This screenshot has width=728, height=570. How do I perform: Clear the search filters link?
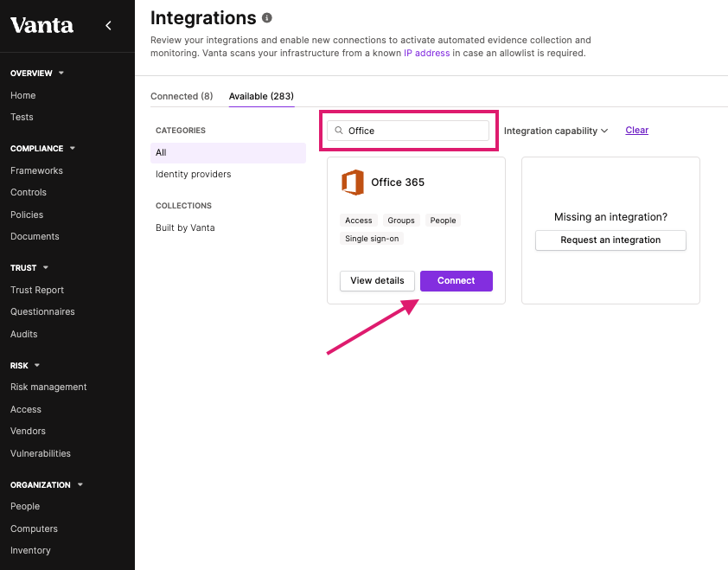pos(636,130)
